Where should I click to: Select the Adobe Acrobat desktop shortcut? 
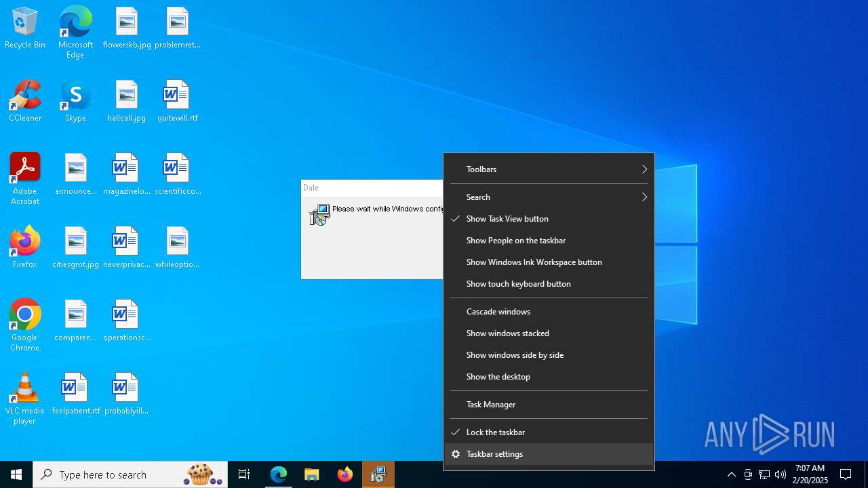pyautogui.click(x=25, y=179)
